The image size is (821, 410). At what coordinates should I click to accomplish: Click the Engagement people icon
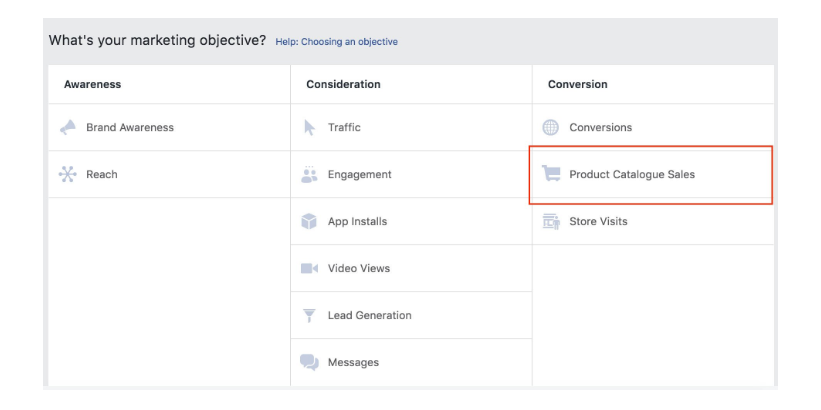[309, 174]
